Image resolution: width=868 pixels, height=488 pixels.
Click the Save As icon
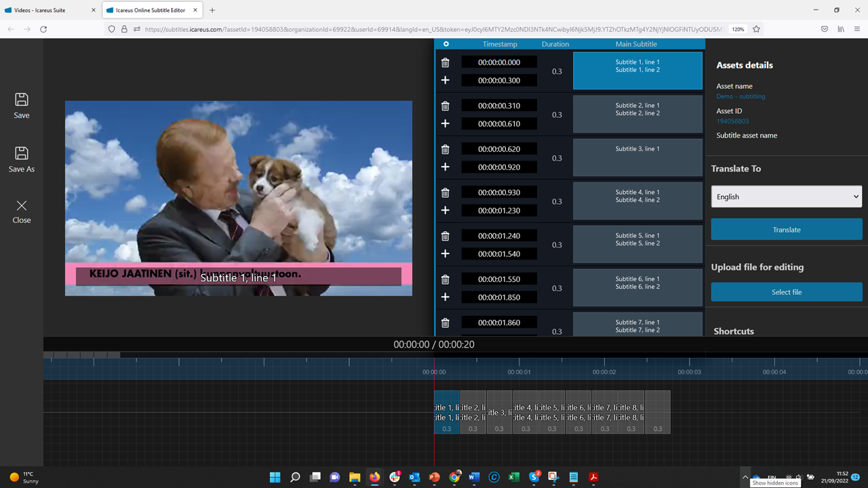tap(22, 153)
